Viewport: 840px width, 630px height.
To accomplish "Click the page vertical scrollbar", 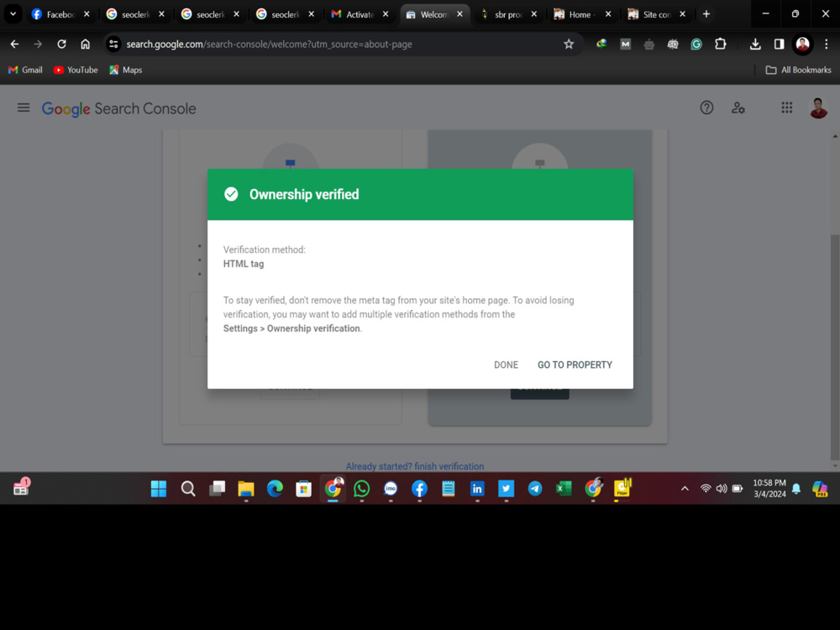I will 835,347.
